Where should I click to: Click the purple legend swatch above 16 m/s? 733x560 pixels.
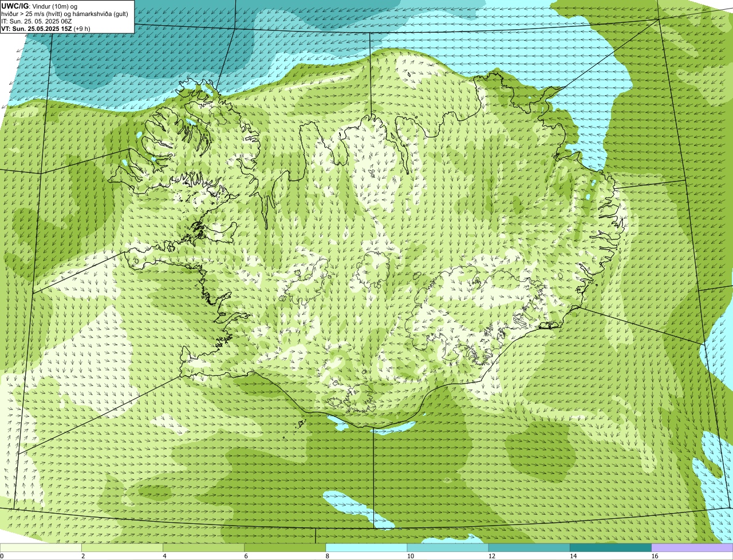692,548
